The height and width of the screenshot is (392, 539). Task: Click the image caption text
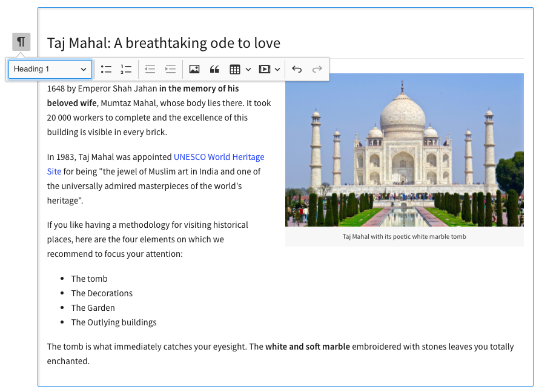tap(404, 236)
